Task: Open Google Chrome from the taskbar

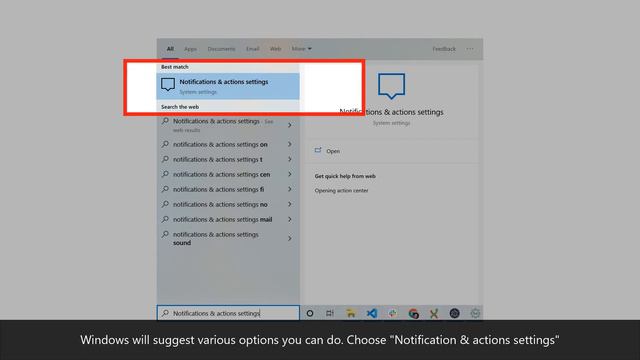Action: tap(413, 313)
